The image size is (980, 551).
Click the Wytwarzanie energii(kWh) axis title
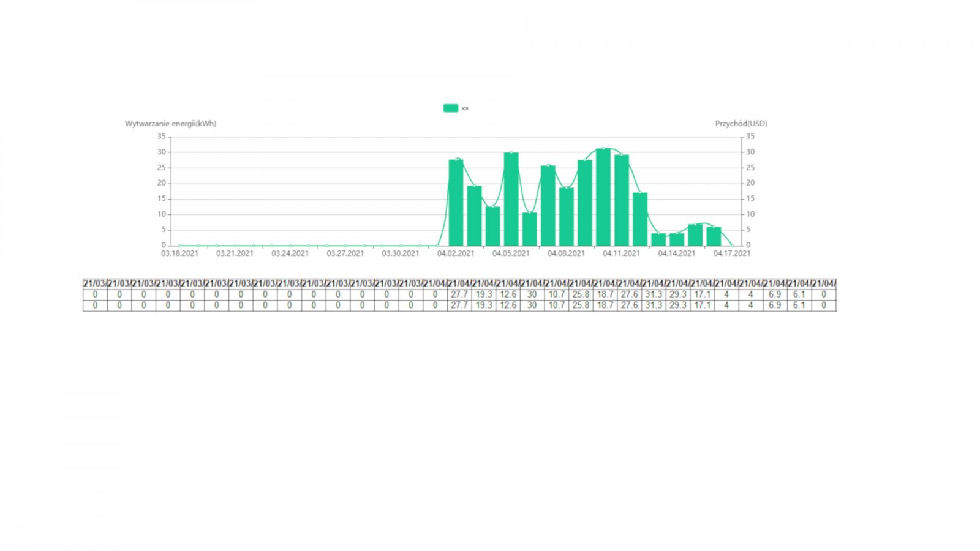[170, 124]
